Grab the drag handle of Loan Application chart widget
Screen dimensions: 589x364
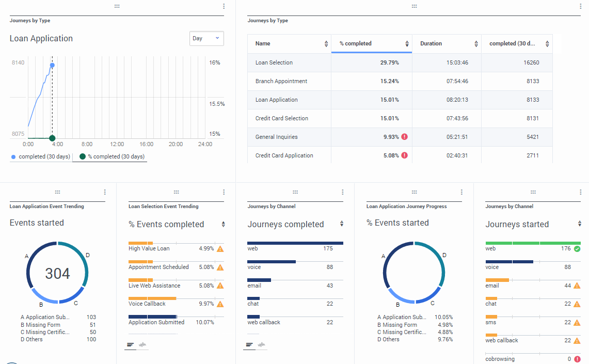click(117, 6)
